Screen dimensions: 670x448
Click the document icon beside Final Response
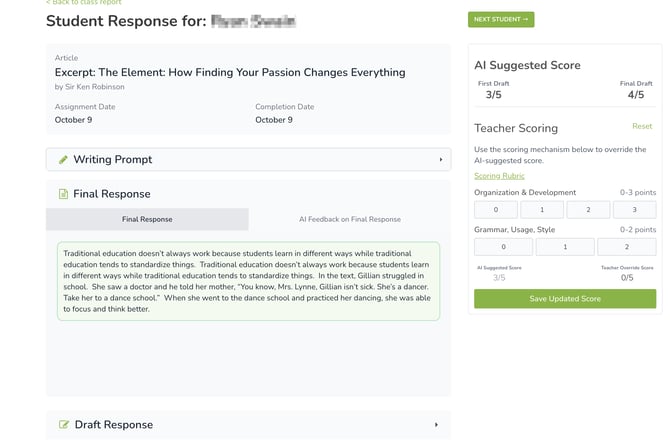63,194
